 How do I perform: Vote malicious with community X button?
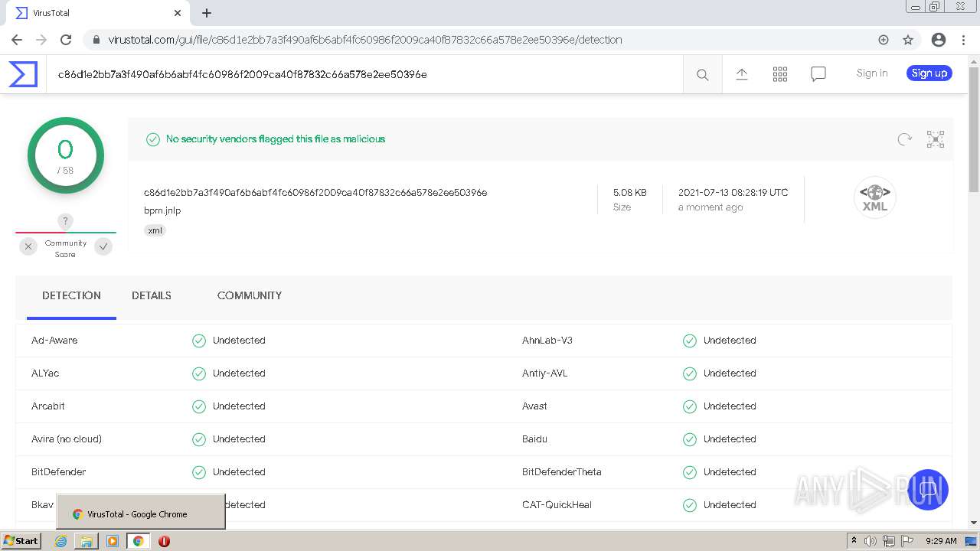pyautogui.click(x=28, y=246)
